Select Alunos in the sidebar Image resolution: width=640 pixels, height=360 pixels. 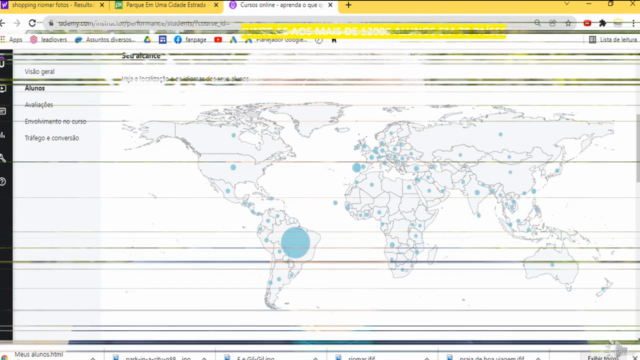tap(35, 88)
